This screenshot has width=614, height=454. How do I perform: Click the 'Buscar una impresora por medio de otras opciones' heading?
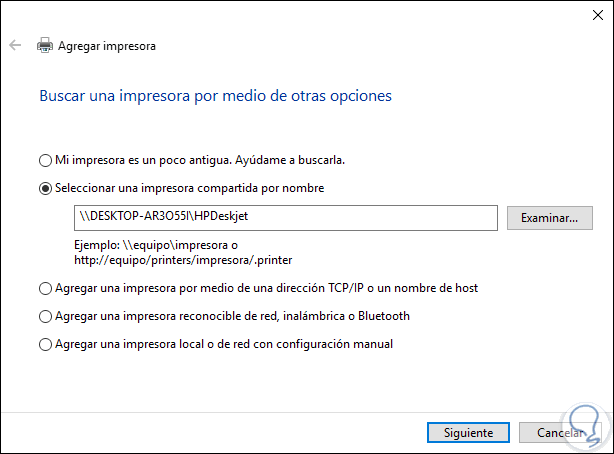point(214,96)
